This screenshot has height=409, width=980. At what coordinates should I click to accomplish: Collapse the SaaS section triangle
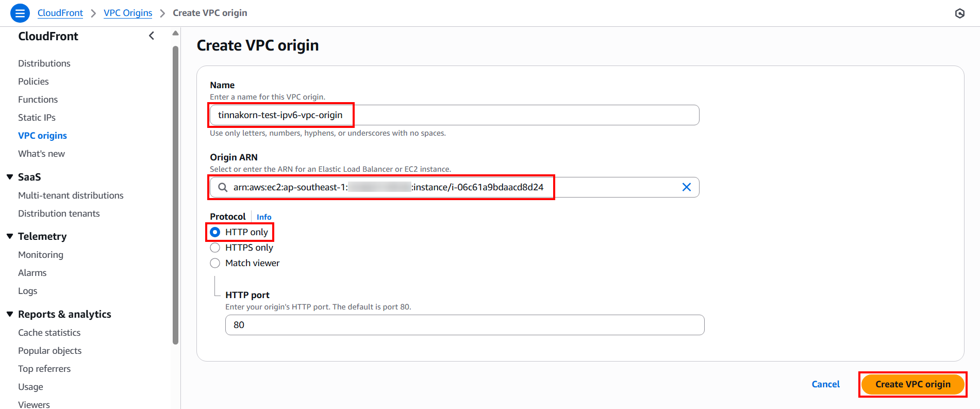(x=10, y=177)
